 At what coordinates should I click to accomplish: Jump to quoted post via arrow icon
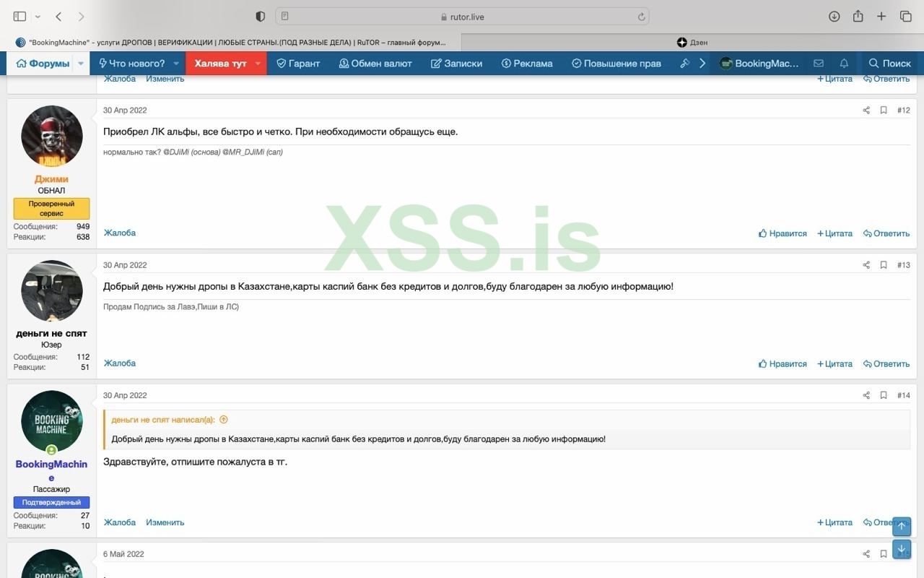point(224,420)
